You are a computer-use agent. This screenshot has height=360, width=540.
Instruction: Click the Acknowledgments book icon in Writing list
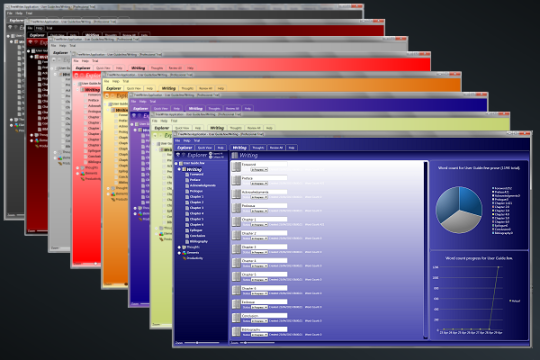tap(236, 194)
